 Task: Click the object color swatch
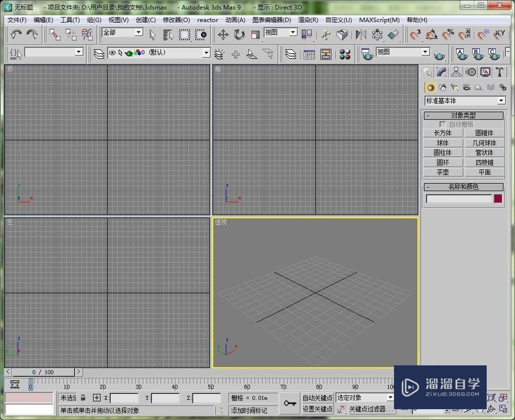point(497,199)
